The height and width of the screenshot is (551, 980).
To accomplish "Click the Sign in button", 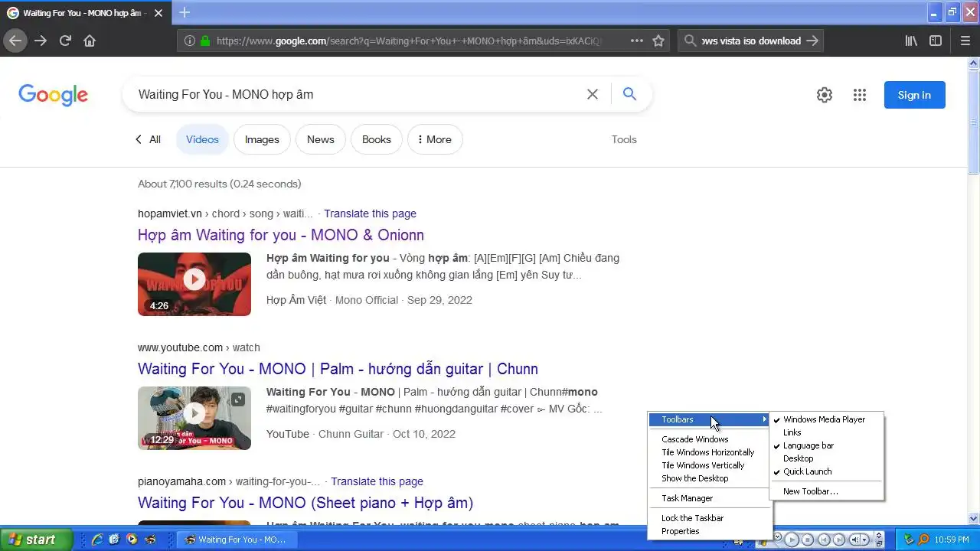I will point(914,95).
